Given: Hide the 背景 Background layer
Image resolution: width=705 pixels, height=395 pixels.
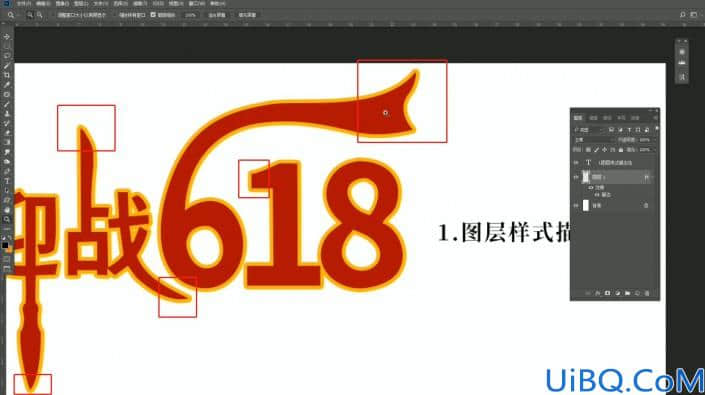Looking at the screenshot, I should click(x=576, y=205).
